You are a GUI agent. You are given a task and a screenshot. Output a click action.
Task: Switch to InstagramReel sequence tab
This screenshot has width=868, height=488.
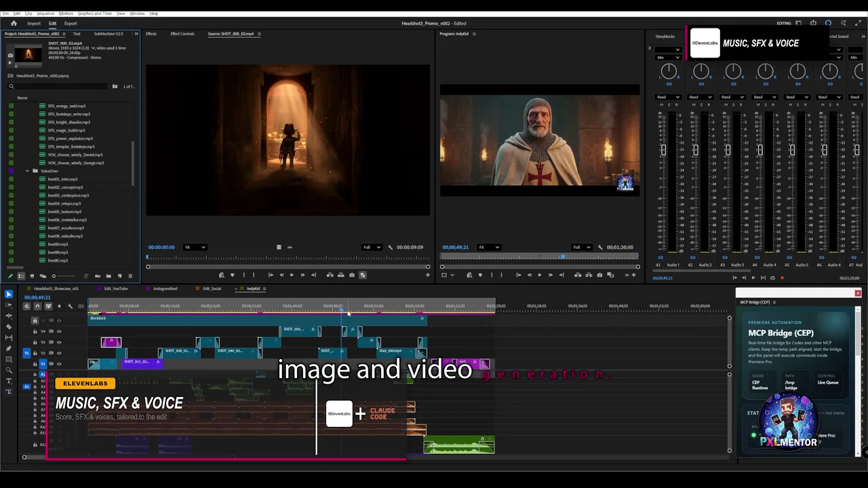(165, 289)
